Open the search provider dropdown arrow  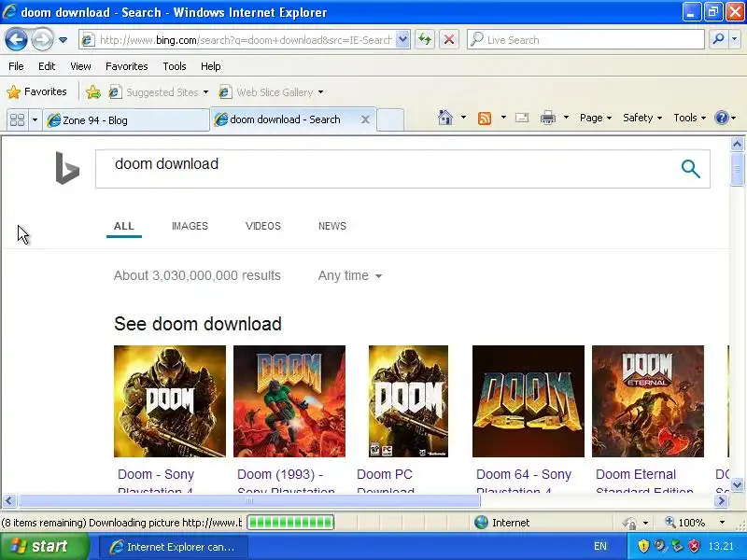click(735, 40)
